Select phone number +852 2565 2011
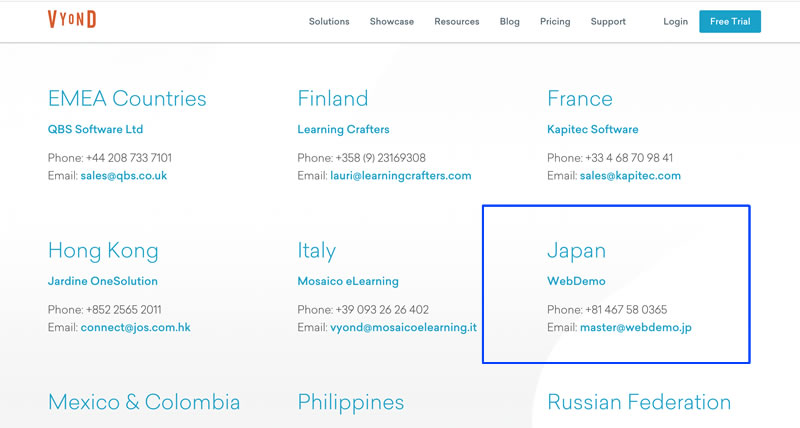Screen dimensions: 800x428 click(x=123, y=310)
